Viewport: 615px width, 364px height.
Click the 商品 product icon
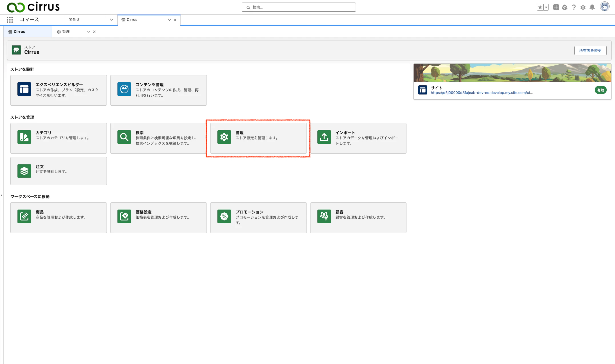[x=24, y=216]
